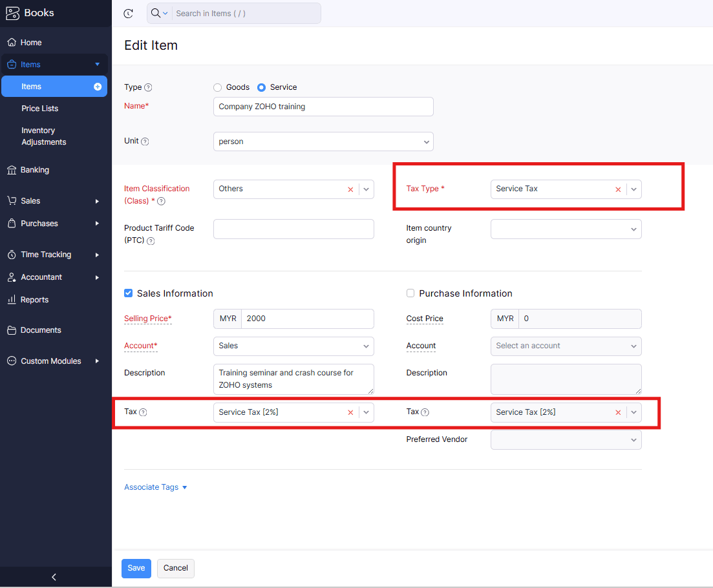Open the Tax Type dropdown arrow
The height and width of the screenshot is (588, 713).
[x=633, y=189]
